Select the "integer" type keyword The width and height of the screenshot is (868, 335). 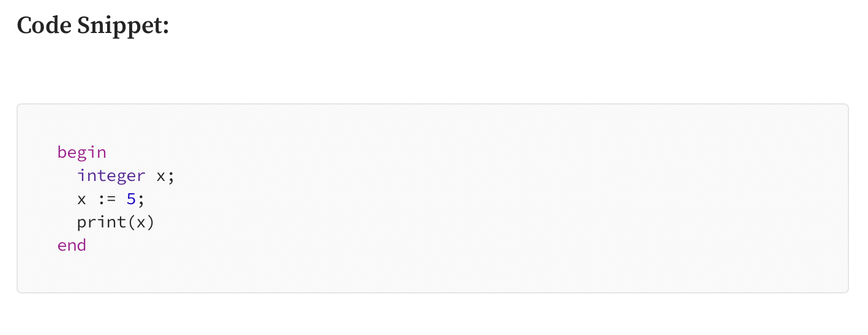[111, 176]
